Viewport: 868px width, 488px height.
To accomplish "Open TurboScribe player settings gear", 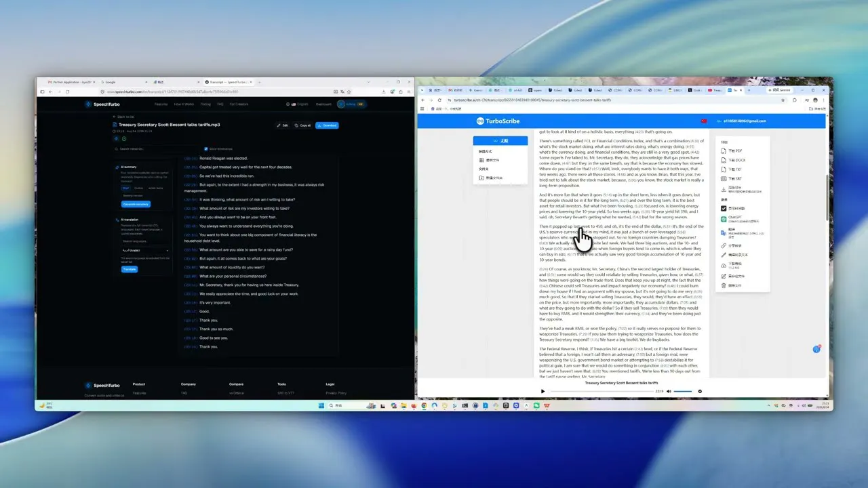I will [700, 391].
